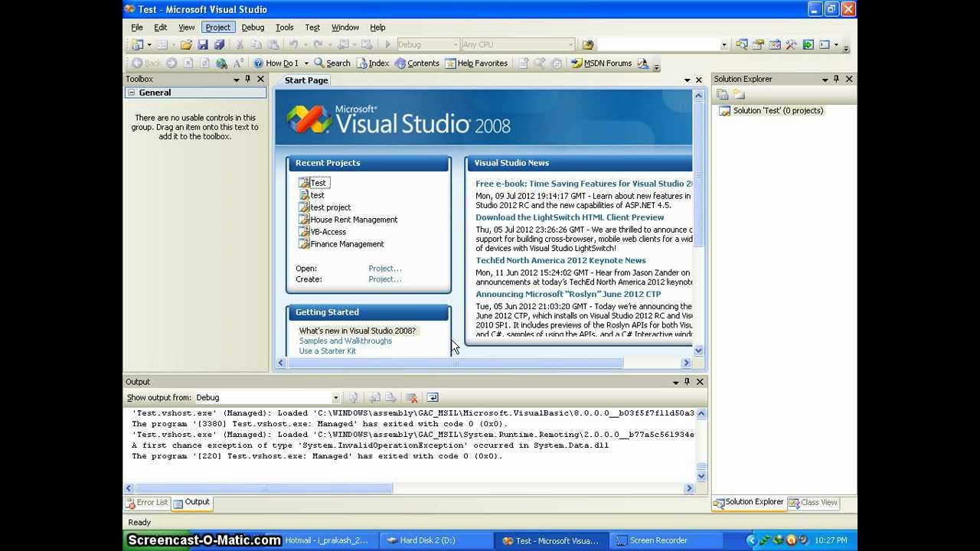Select Solution 'Test' (0 projects) node
The width and height of the screenshot is (980, 551).
coord(778,111)
